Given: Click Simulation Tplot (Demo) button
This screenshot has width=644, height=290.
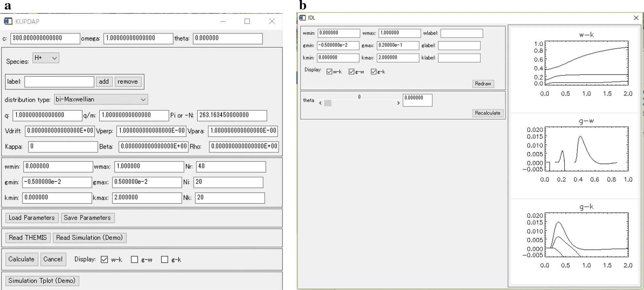Looking at the screenshot, I should coord(42,280).
